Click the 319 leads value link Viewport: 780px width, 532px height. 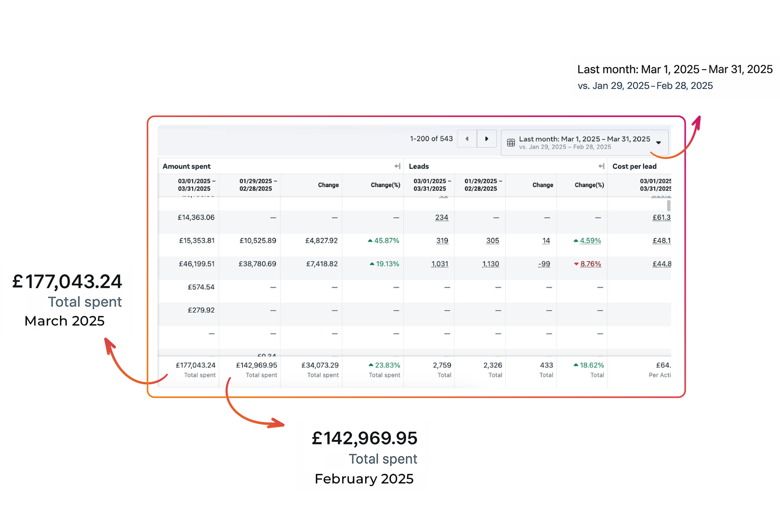442,241
